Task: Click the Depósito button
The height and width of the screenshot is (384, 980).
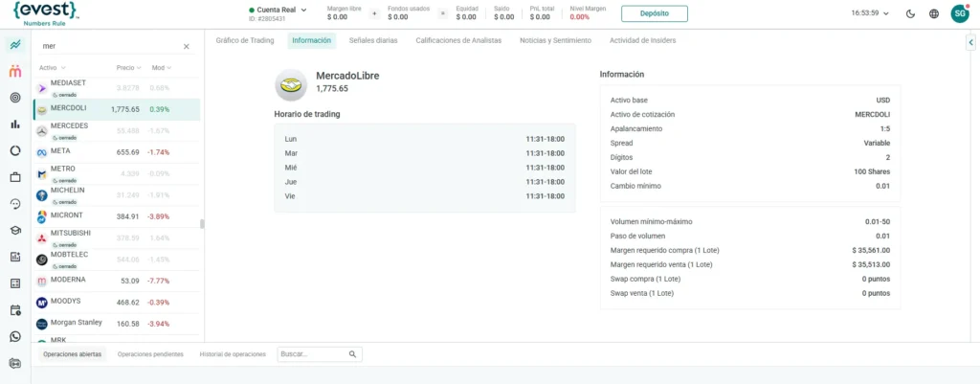Action: [x=655, y=13]
